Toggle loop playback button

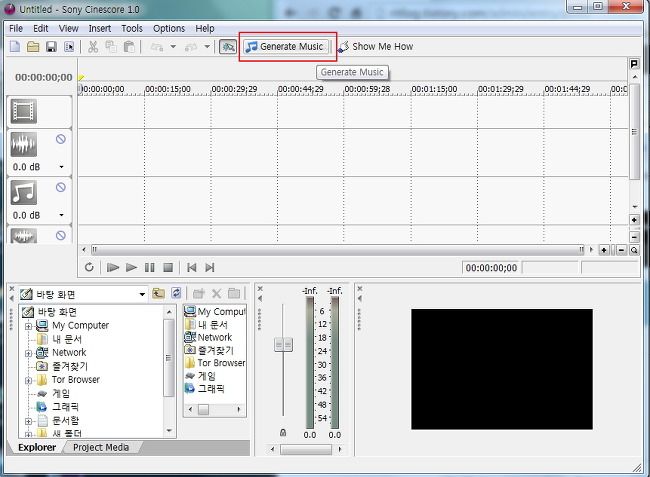(x=89, y=267)
